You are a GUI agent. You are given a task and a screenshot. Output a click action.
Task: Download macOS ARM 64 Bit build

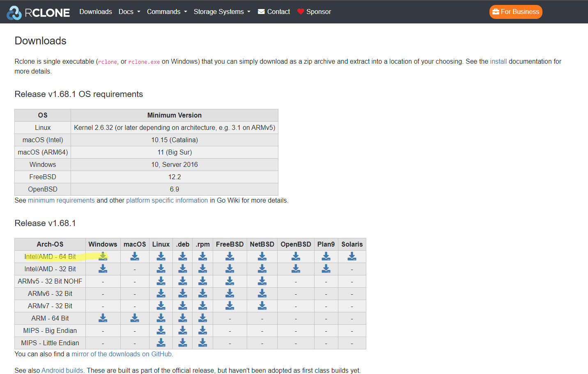[135, 318]
